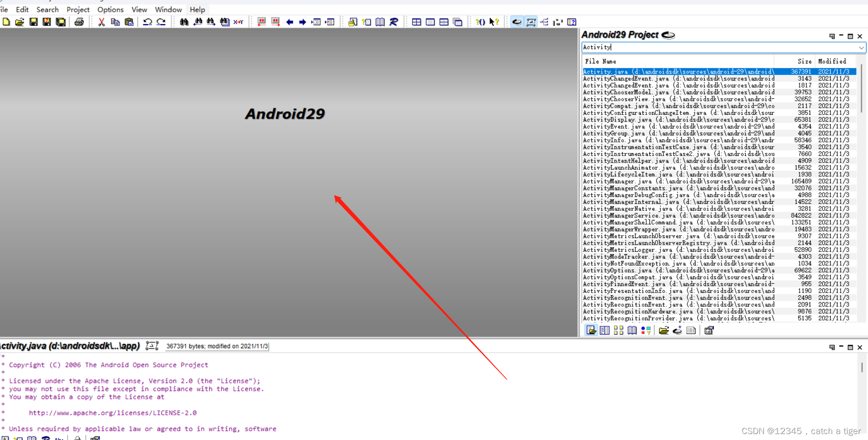Click the Search Backward binoculars icon
Image resolution: width=868 pixels, height=440 pixels.
pyautogui.click(x=198, y=21)
